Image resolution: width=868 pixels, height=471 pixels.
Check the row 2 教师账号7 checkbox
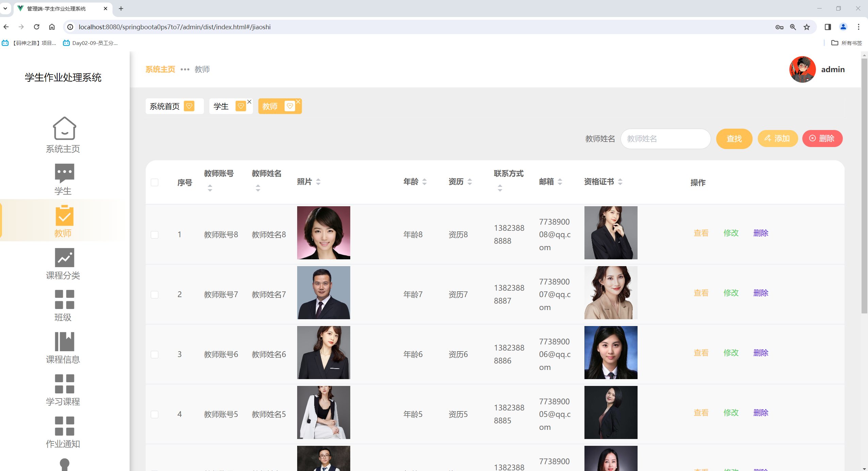[x=155, y=295]
